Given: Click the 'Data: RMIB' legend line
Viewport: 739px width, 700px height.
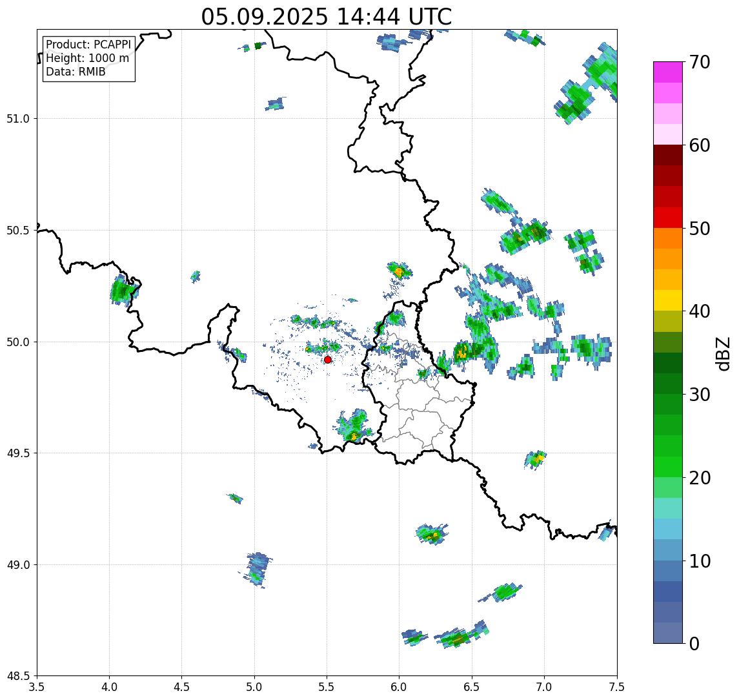Looking at the screenshot, I should coord(76,72).
